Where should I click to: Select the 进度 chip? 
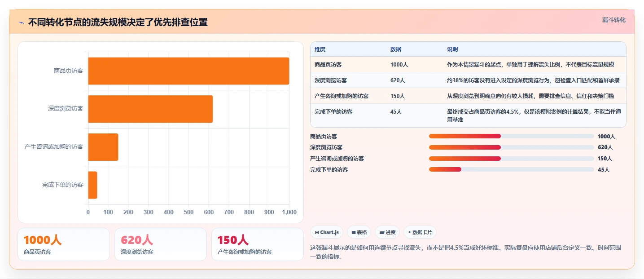387,232
